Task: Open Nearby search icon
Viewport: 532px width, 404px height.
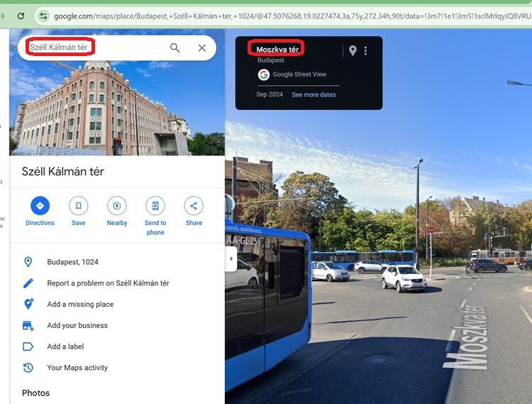Action: tap(117, 206)
